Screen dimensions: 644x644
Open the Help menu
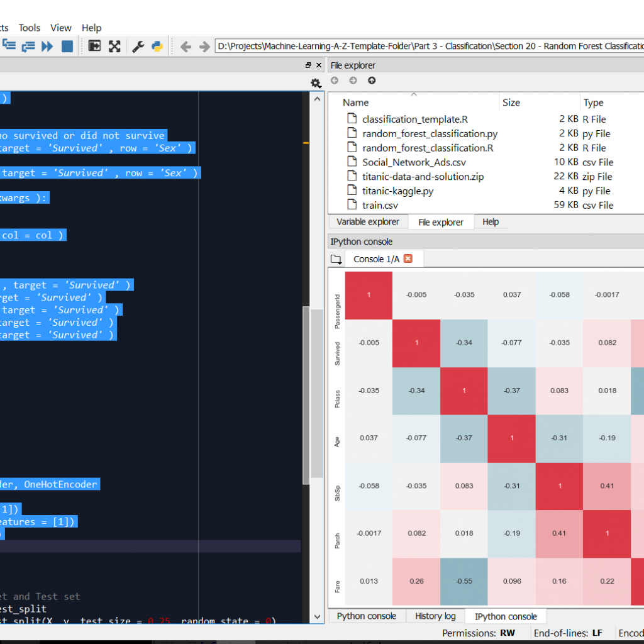coord(91,28)
